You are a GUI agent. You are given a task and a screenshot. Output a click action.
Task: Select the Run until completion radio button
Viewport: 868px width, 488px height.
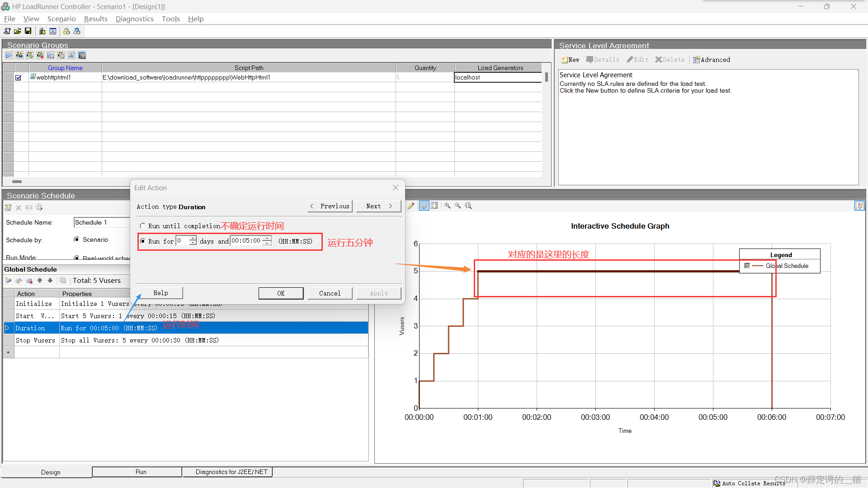point(142,226)
